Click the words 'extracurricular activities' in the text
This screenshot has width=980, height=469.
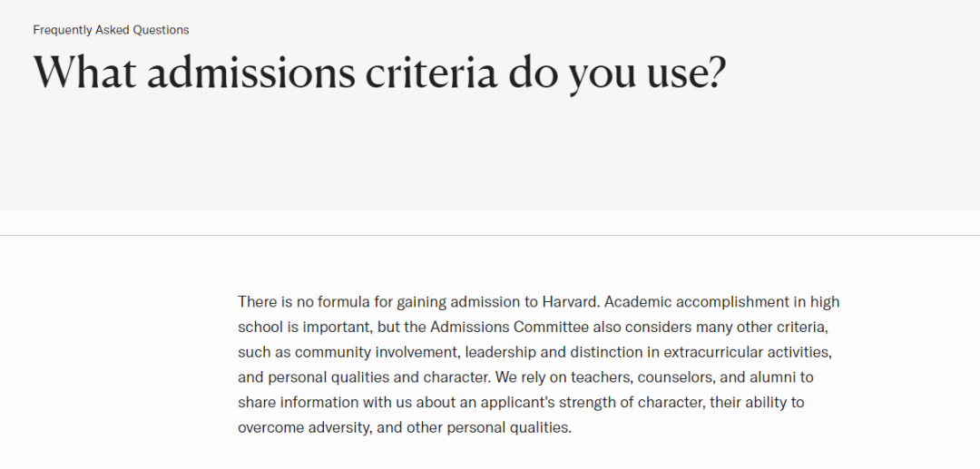pyautogui.click(x=746, y=352)
